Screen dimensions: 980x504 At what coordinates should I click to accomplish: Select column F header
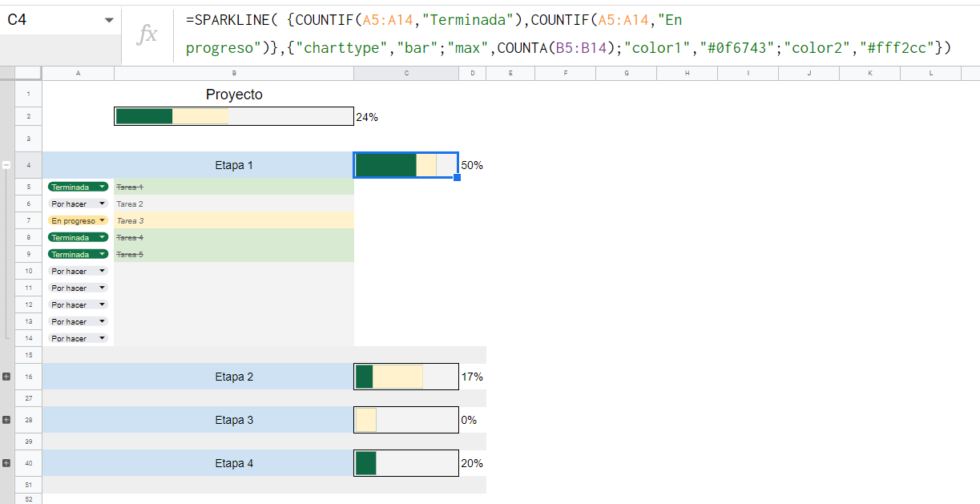(566, 73)
